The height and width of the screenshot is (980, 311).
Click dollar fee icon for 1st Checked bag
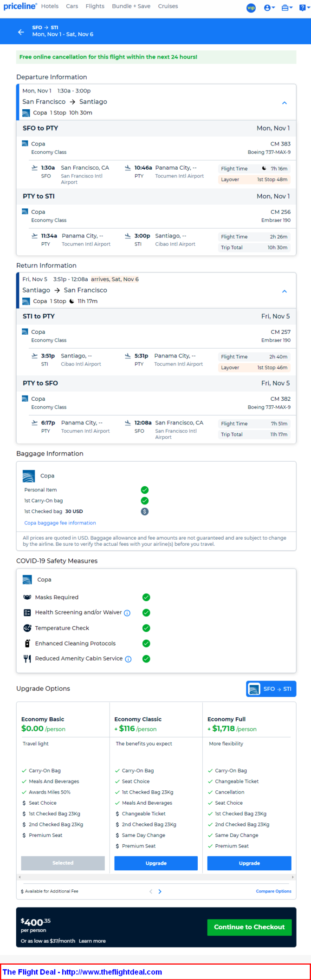pyautogui.click(x=145, y=511)
